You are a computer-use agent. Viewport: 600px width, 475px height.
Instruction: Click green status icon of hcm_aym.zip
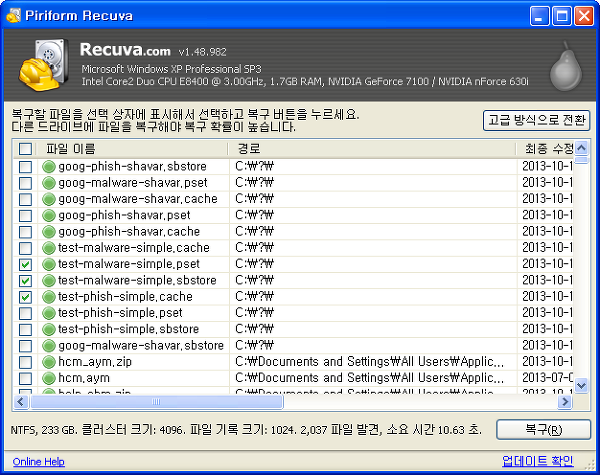(48, 362)
